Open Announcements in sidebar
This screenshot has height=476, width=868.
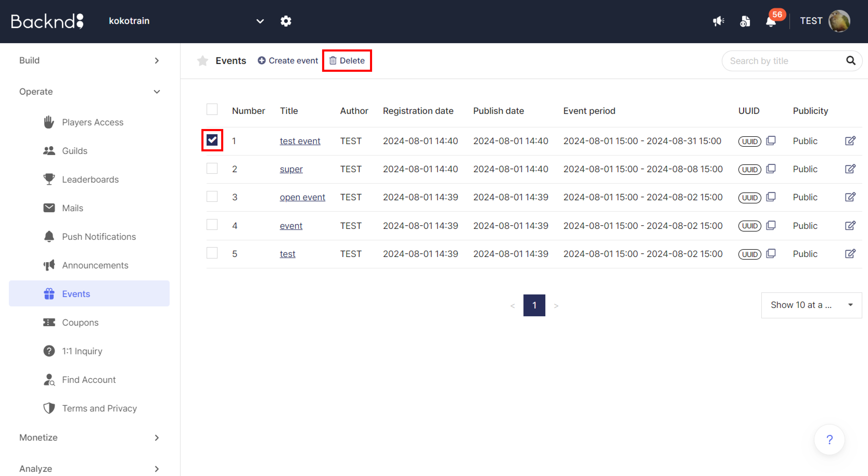tap(89, 265)
